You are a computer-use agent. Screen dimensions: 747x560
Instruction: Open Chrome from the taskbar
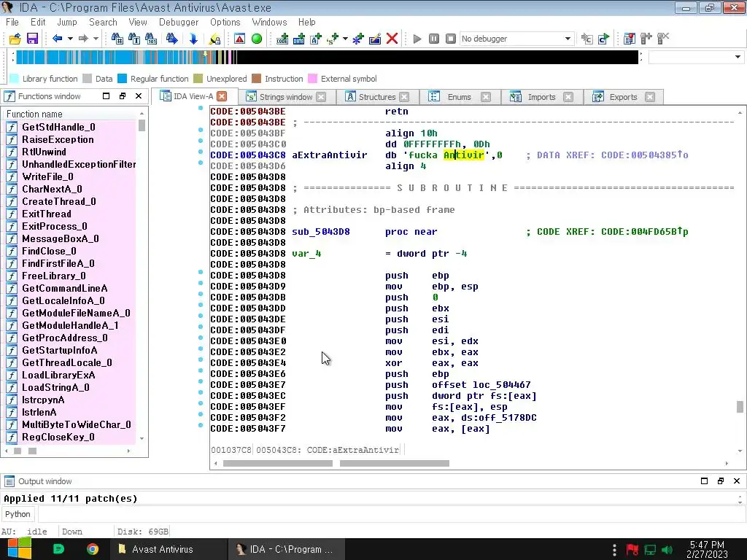tap(93, 549)
